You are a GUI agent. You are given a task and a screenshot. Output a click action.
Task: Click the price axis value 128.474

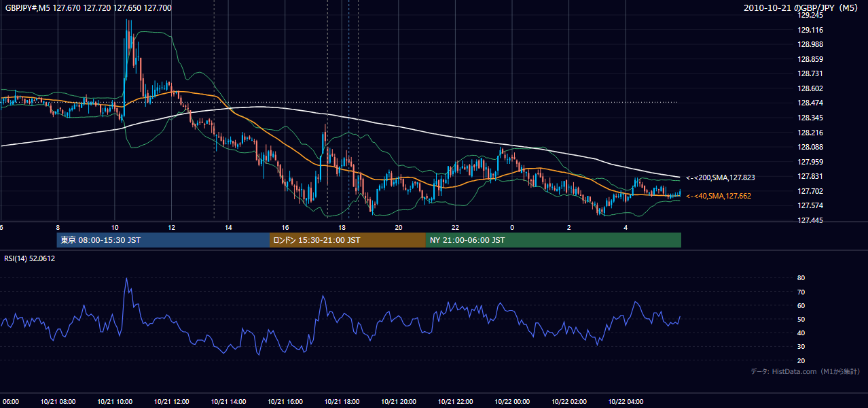810,103
